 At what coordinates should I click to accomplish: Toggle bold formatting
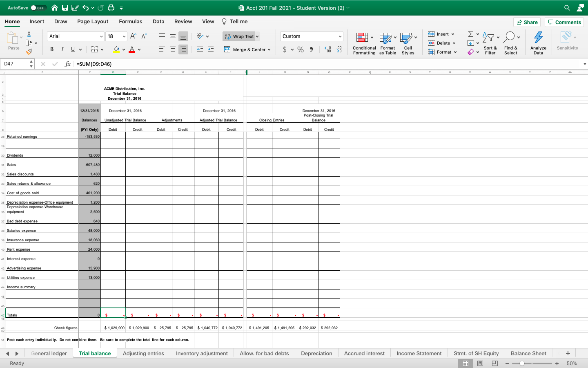click(x=51, y=49)
